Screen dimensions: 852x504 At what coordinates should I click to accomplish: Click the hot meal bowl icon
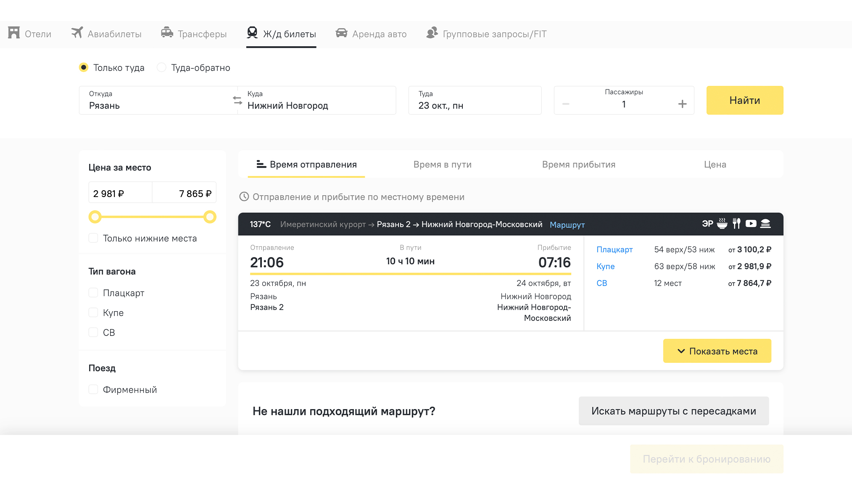pyautogui.click(x=722, y=224)
